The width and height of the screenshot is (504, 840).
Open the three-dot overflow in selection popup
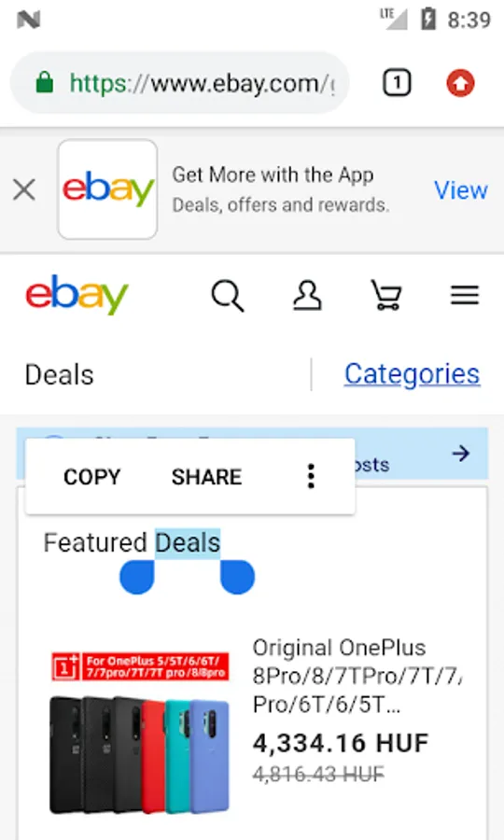coord(311,476)
